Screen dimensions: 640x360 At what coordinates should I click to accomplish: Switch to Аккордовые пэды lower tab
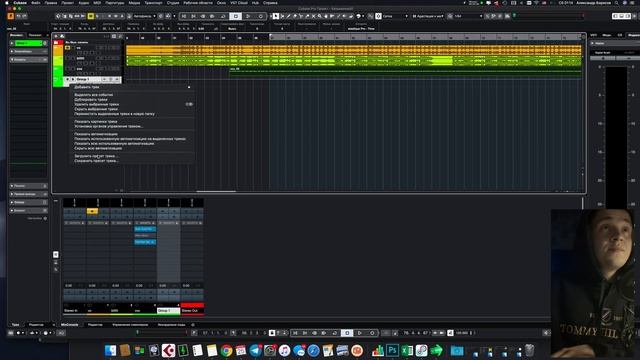[x=171, y=325]
